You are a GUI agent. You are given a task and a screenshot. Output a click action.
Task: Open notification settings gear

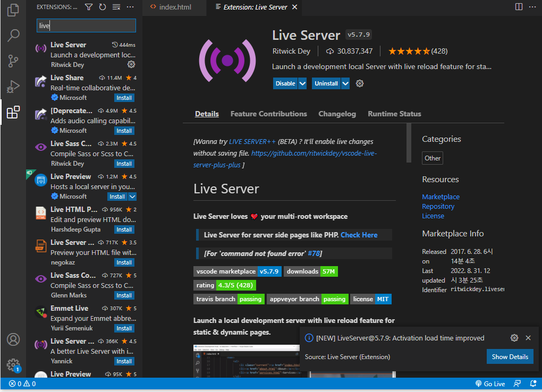(x=514, y=338)
